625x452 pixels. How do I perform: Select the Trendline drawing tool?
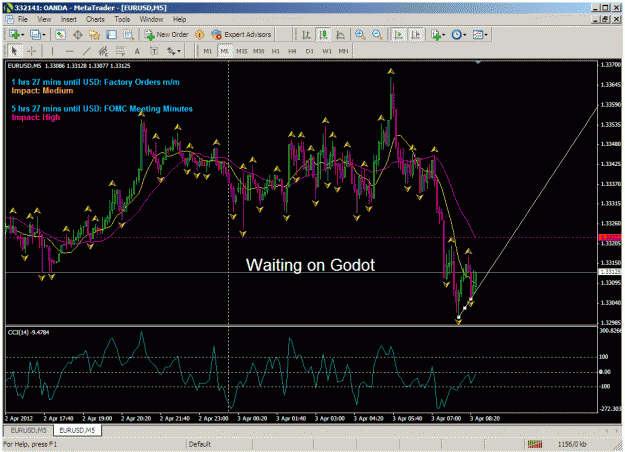(x=86, y=51)
